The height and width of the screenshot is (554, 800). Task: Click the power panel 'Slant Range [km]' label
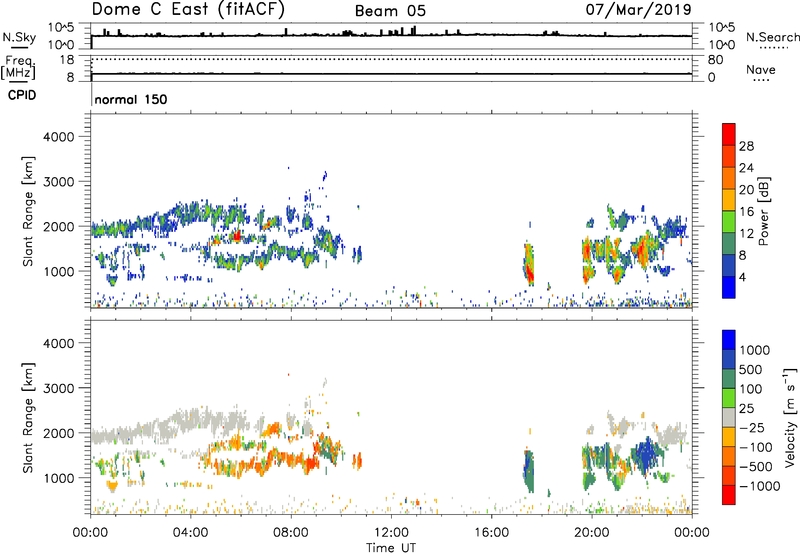point(28,211)
